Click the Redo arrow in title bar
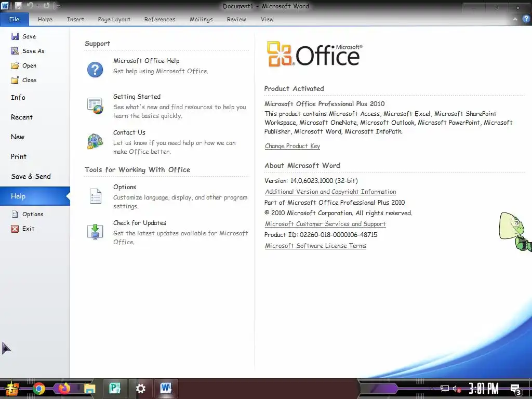The height and width of the screenshot is (399, 532). [46, 5]
